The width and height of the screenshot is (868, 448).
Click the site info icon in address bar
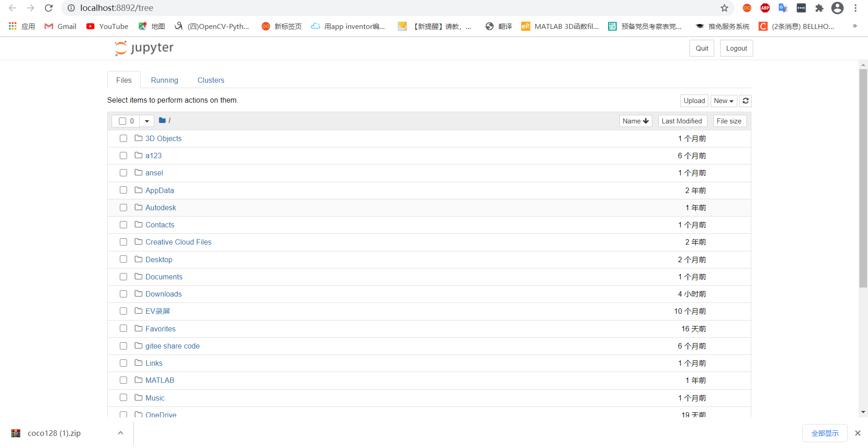coord(71,8)
